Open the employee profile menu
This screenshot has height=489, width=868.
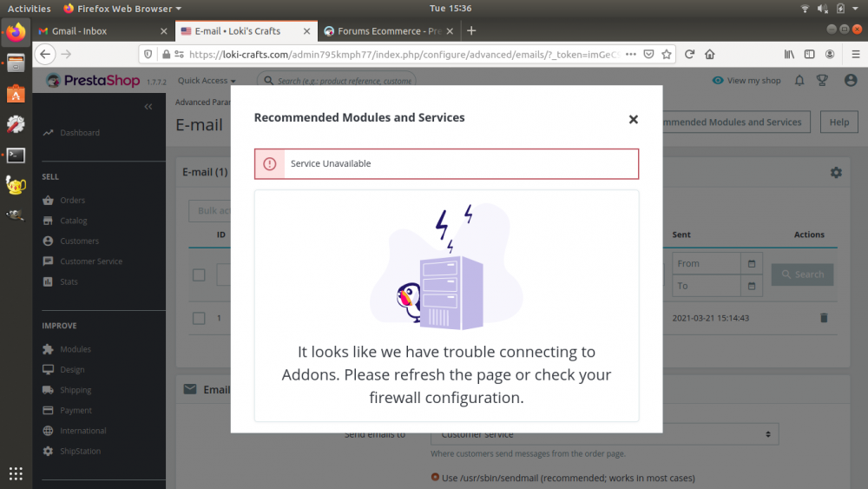point(851,81)
